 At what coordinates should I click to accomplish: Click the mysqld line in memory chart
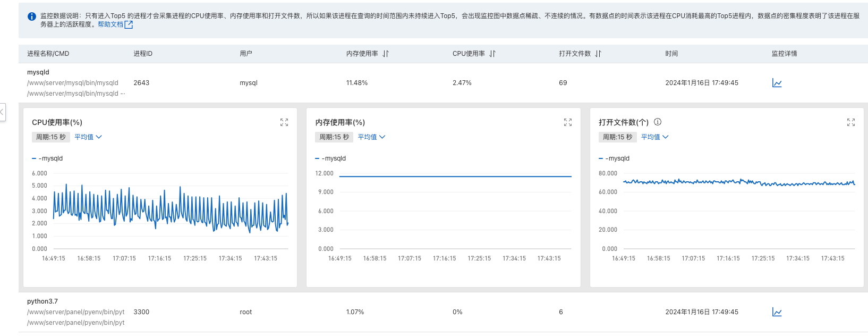point(455,176)
